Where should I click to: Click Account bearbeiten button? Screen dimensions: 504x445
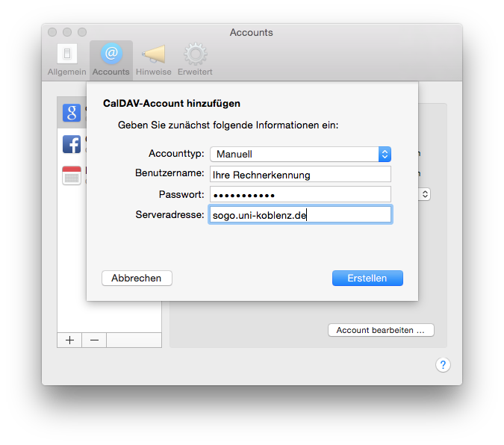tap(381, 330)
